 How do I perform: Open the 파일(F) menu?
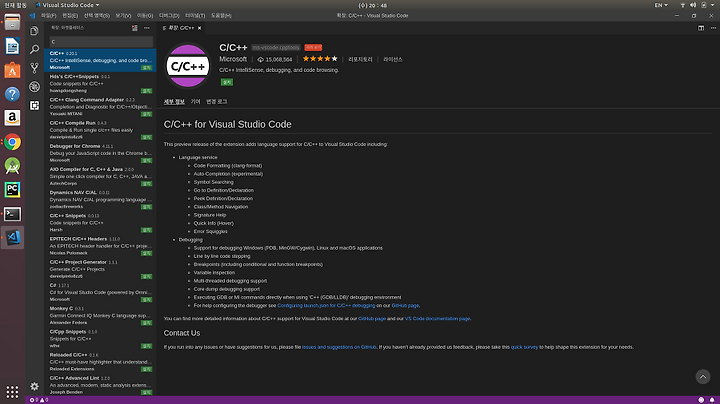pyautogui.click(x=48, y=16)
